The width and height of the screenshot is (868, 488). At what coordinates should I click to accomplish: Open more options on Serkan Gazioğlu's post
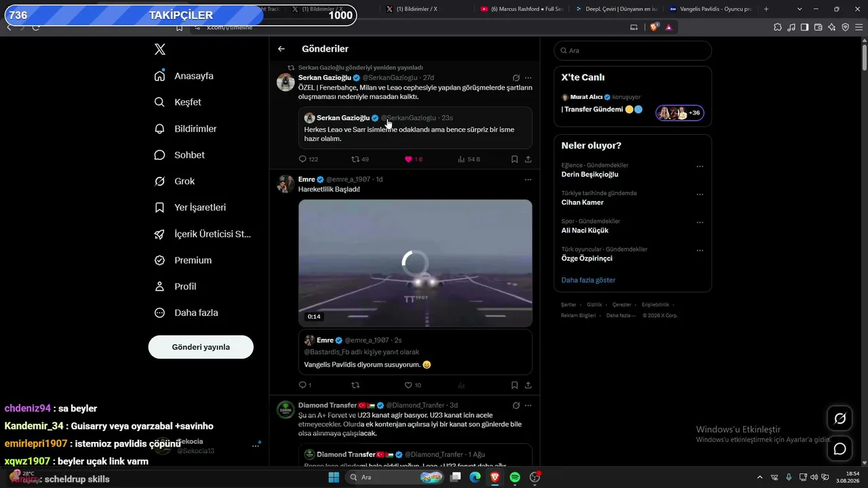[x=528, y=78]
